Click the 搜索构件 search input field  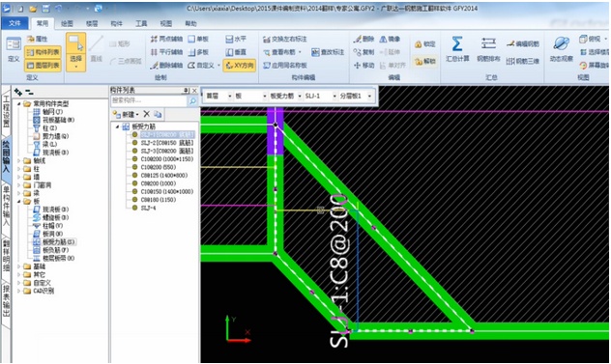(149, 100)
